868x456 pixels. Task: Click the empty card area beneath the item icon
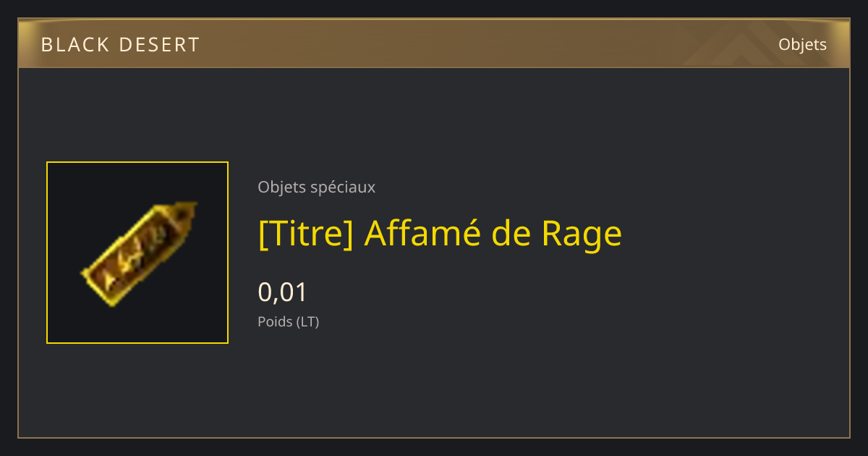coord(137,391)
